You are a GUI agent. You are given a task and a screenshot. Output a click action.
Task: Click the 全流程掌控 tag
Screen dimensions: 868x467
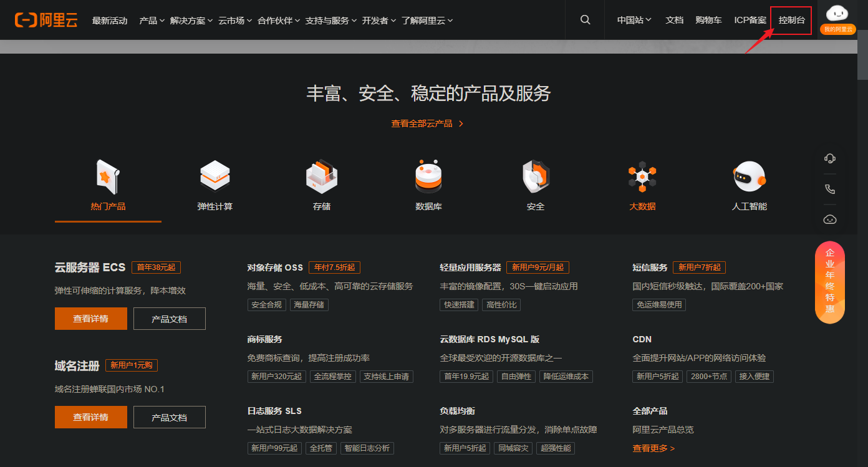332,377
